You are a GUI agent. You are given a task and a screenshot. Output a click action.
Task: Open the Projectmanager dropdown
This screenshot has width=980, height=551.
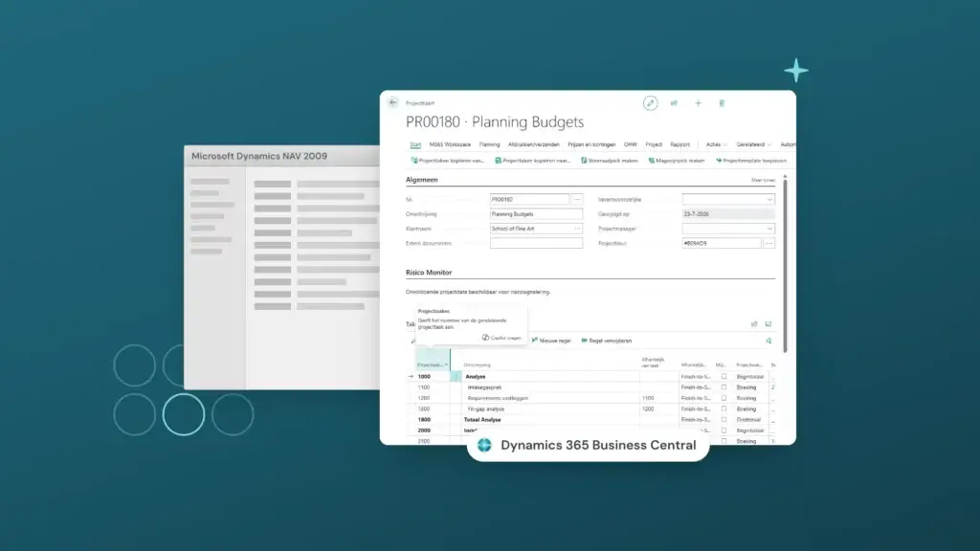769,229
